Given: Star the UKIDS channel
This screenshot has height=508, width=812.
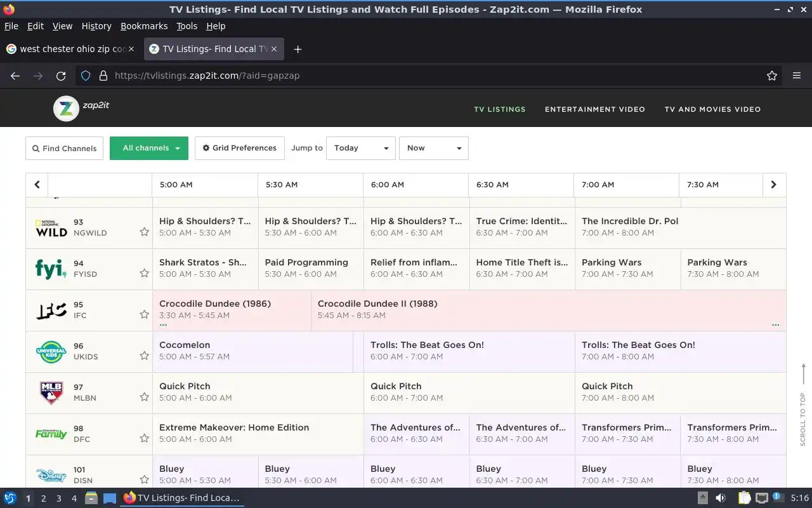Looking at the screenshot, I should (x=144, y=356).
